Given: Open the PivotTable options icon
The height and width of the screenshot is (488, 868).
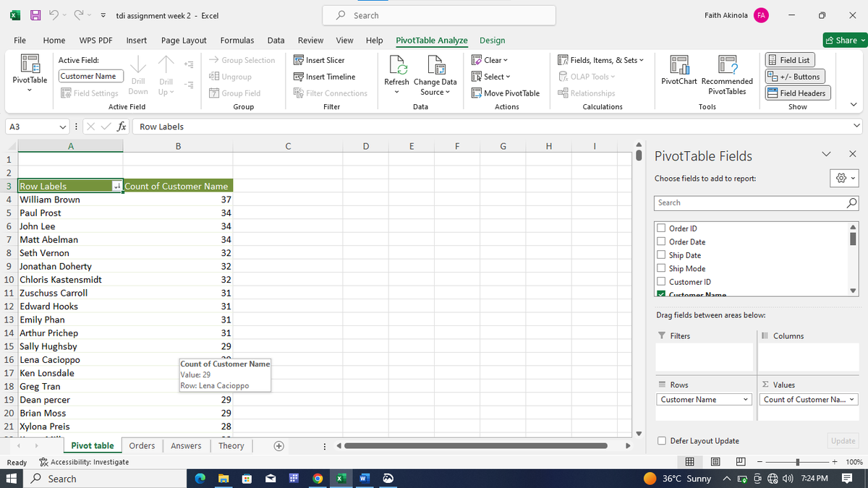Looking at the screenshot, I should [x=30, y=72].
